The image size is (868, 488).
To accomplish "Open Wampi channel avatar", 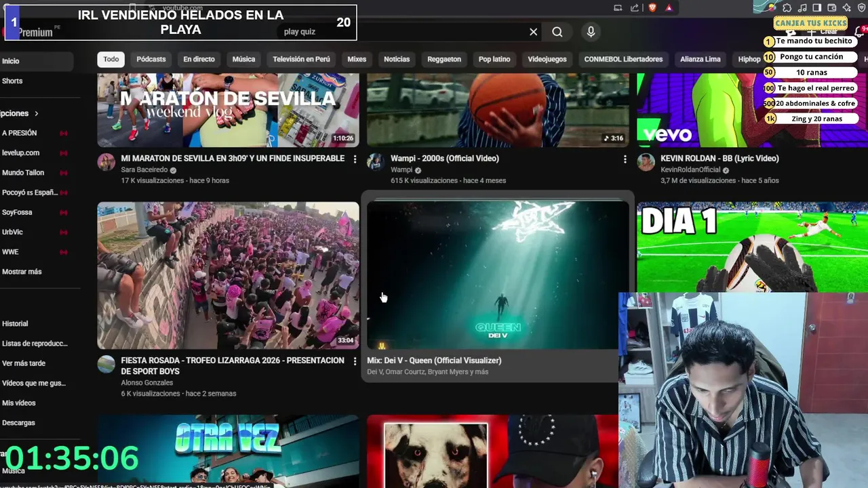I will (376, 162).
